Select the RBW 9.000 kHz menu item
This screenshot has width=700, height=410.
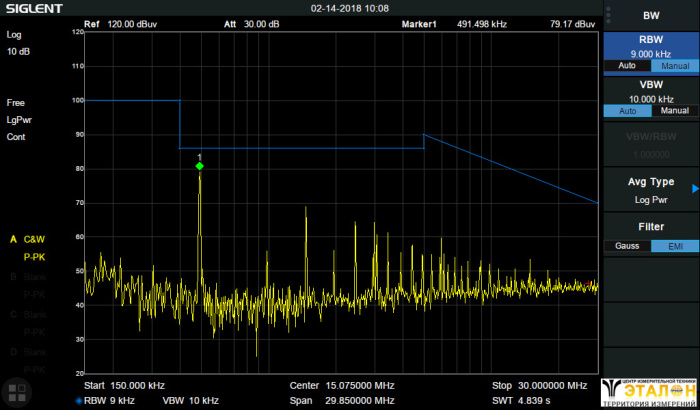[650, 47]
